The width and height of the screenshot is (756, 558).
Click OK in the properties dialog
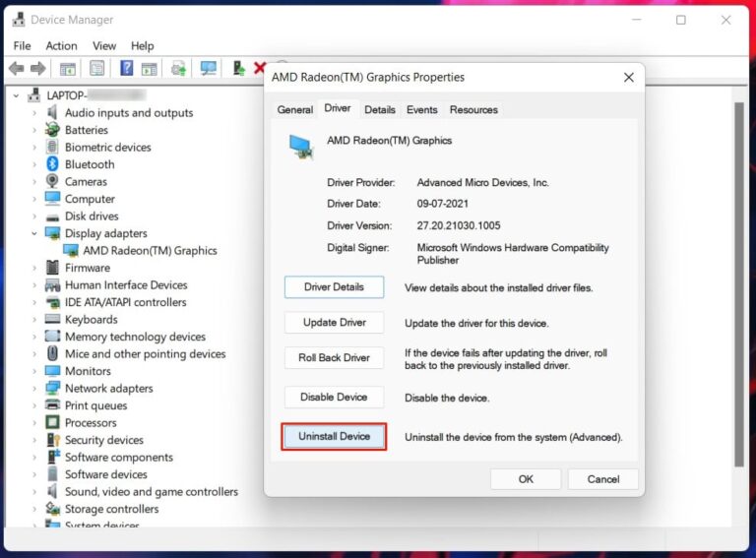526,479
